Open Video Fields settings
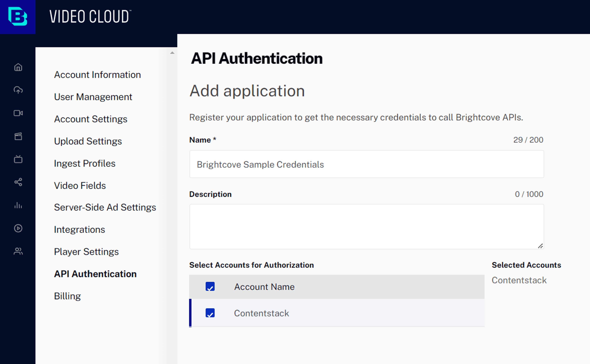This screenshot has height=364, width=590. [80, 186]
